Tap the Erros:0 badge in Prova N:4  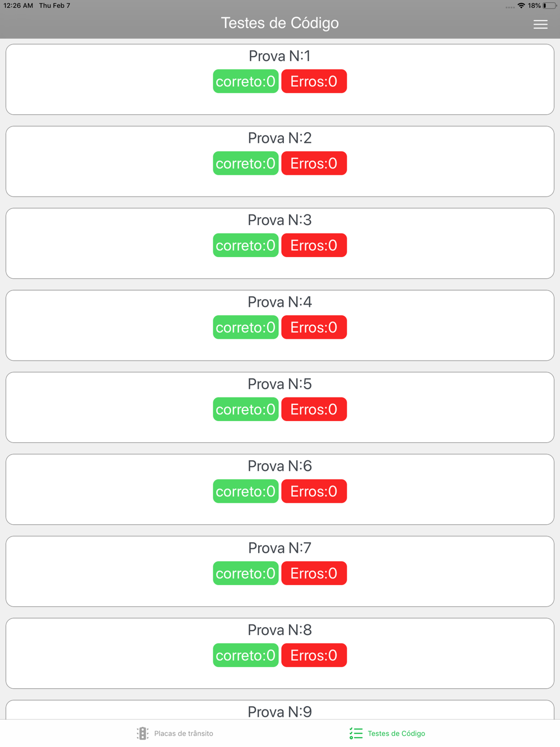click(314, 327)
